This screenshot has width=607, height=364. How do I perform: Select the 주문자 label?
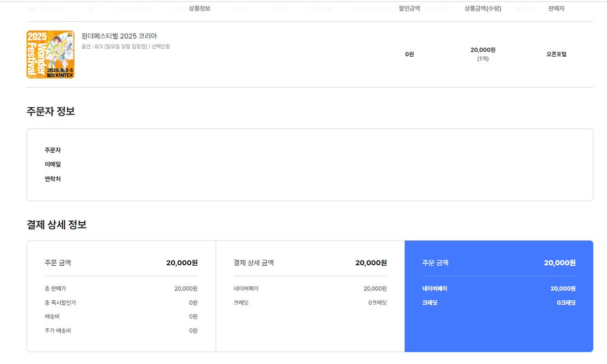53,150
